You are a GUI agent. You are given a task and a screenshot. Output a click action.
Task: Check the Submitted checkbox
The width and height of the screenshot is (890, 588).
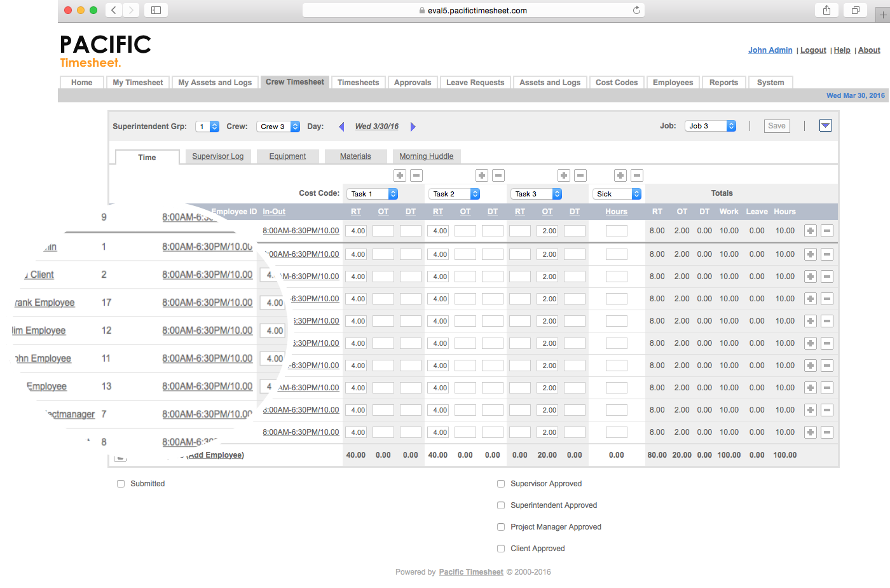coord(121,484)
